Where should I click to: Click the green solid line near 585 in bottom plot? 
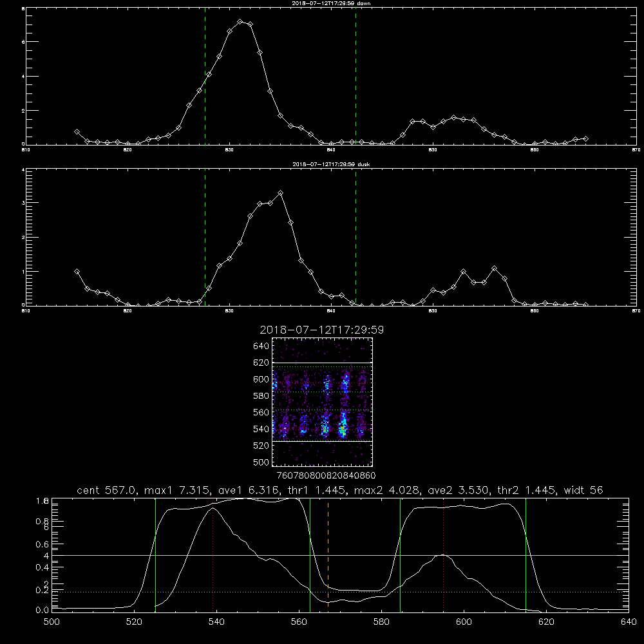[400, 554]
